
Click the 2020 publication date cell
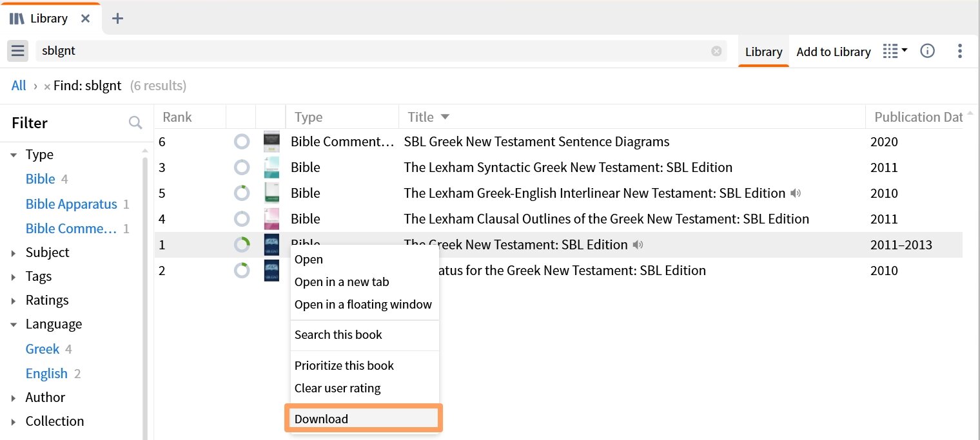(x=884, y=142)
